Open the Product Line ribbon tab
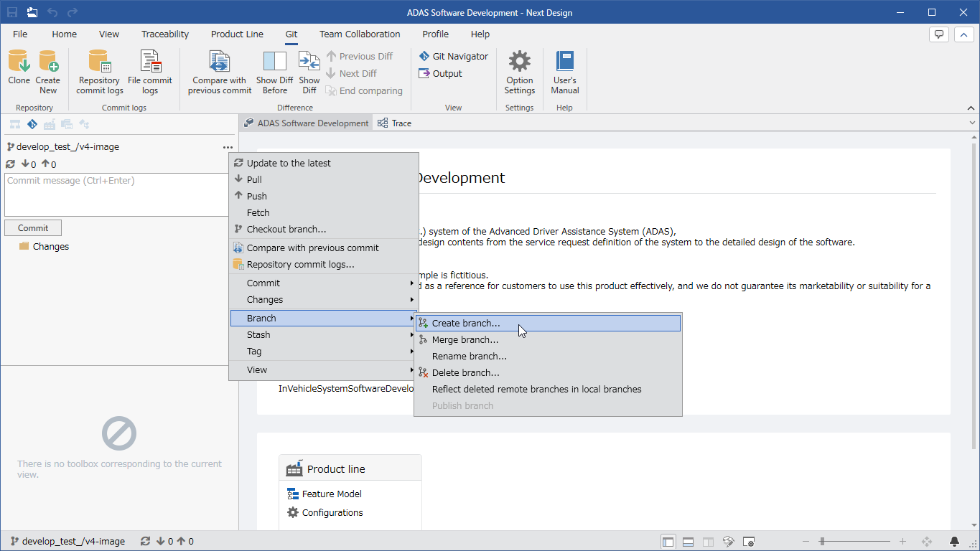 (x=237, y=34)
